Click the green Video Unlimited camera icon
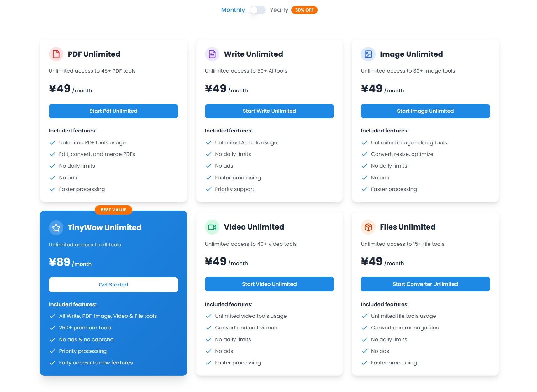This screenshot has height=392, width=537. point(212,227)
